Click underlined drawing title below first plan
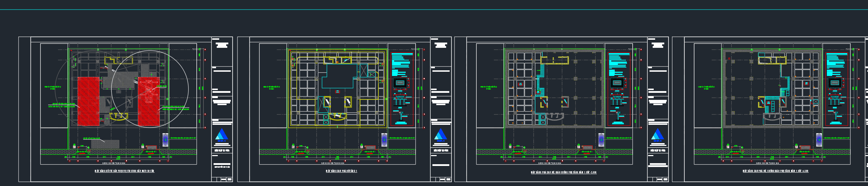Screen dimensions: 868x186 pyautogui.click(x=124, y=171)
